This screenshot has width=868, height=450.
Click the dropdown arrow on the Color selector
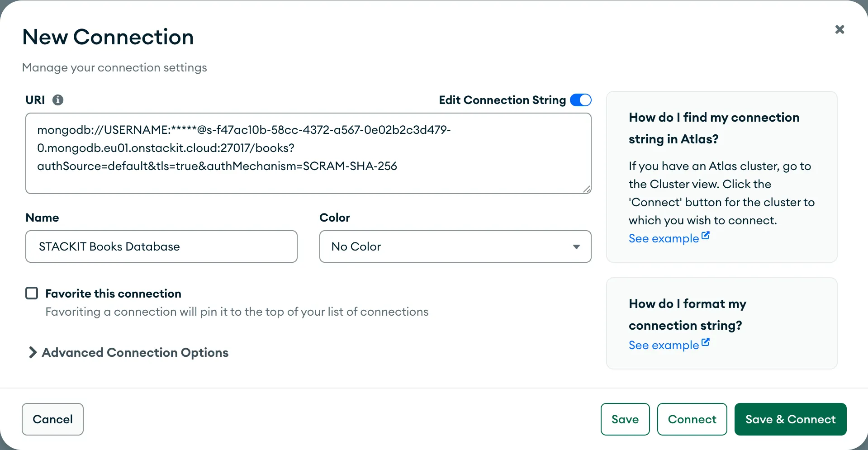pos(576,246)
